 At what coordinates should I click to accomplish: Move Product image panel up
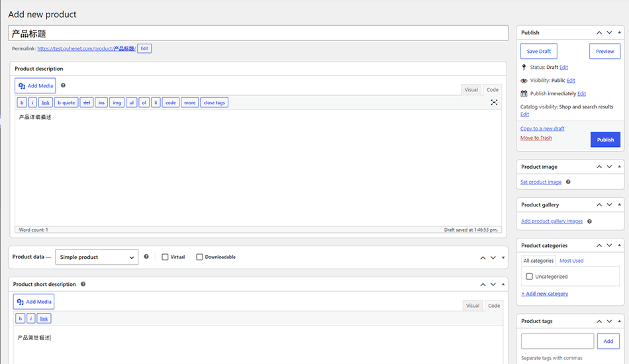(599, 167)
